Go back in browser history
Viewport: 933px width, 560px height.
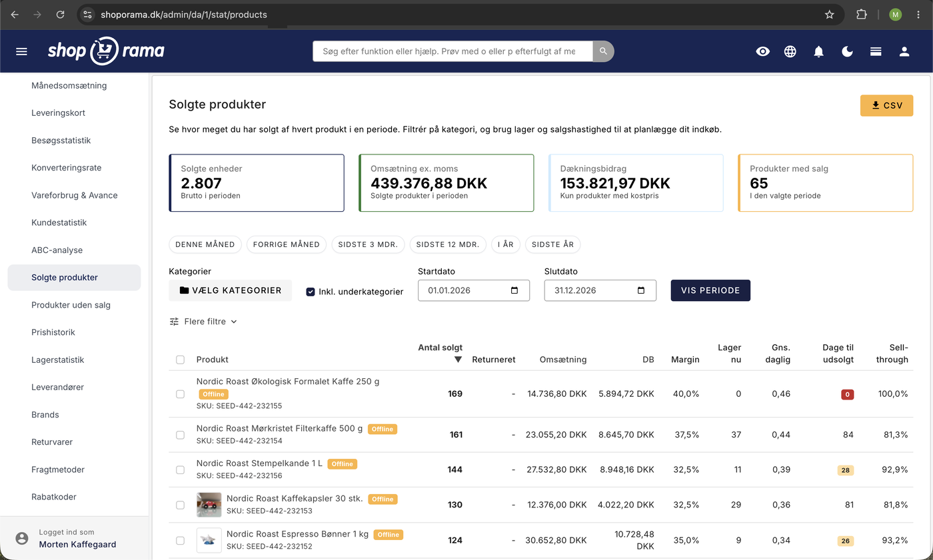pos(15,14)
